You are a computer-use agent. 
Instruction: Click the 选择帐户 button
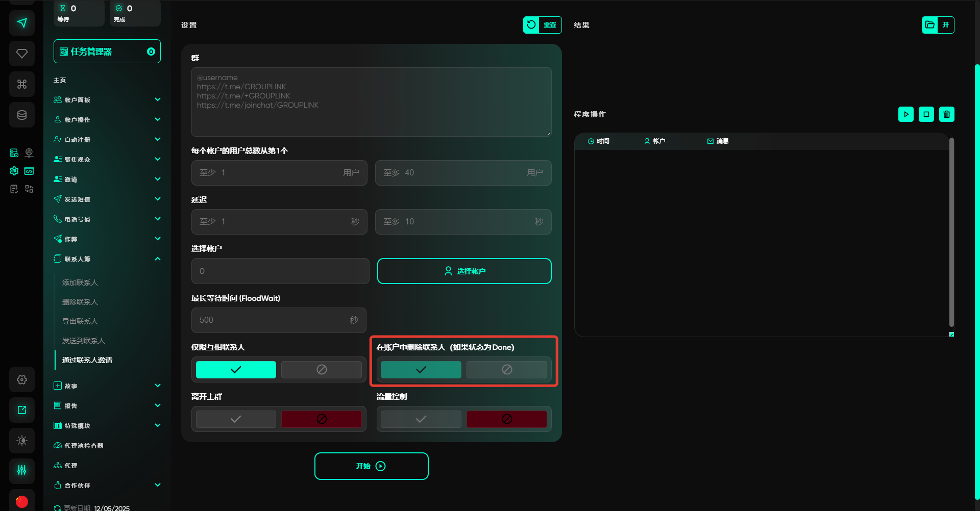(464, 271)
